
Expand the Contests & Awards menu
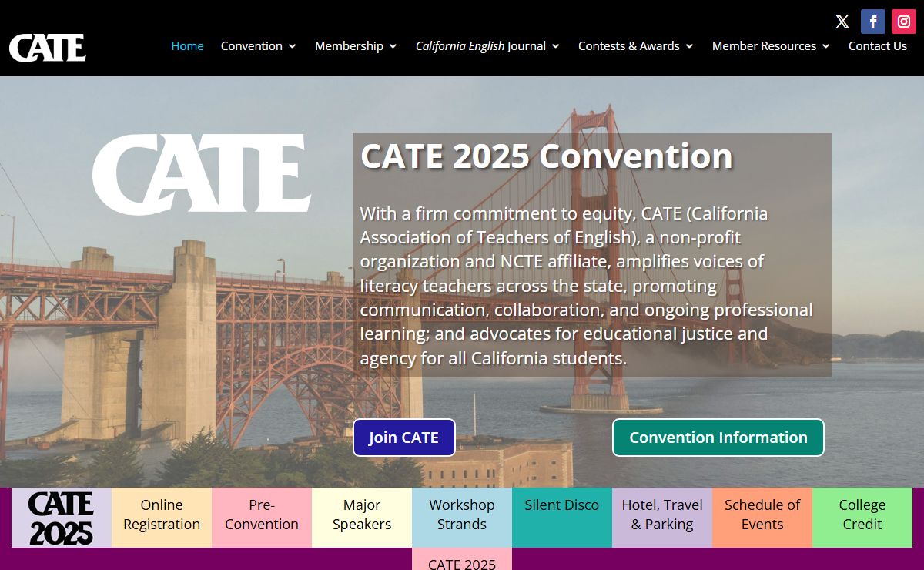pos(636,46)
